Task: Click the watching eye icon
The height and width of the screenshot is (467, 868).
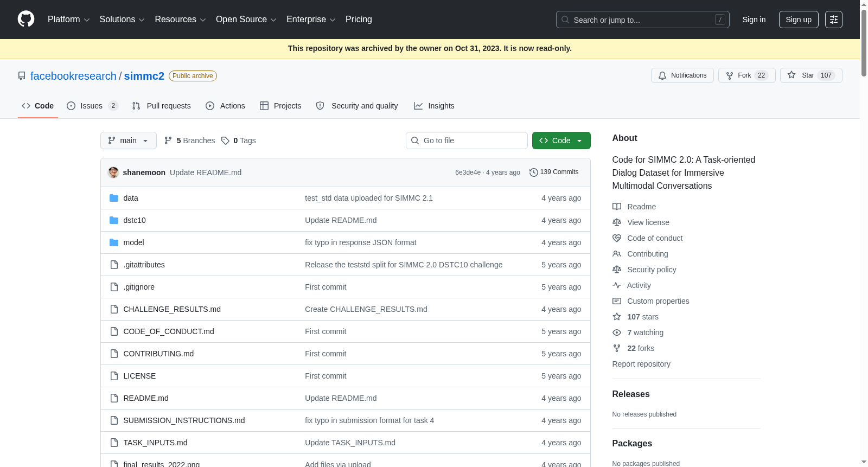Action: click(x=617, y=332)
